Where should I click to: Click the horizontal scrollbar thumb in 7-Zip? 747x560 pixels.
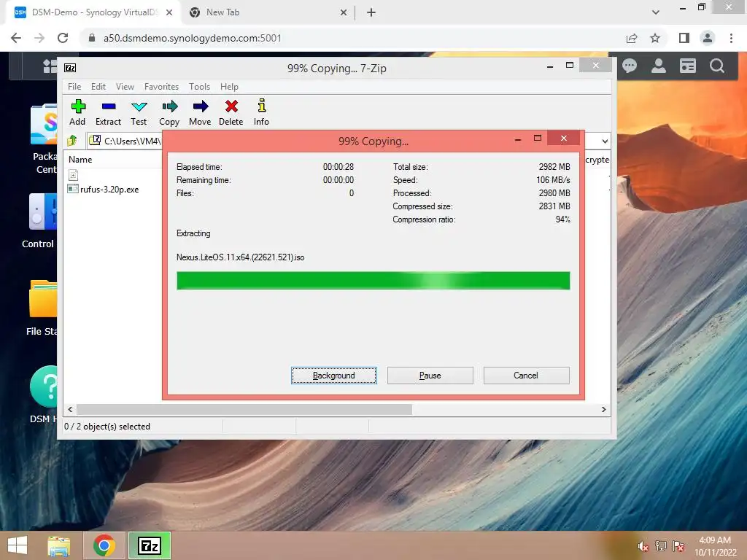click(244, 409)
